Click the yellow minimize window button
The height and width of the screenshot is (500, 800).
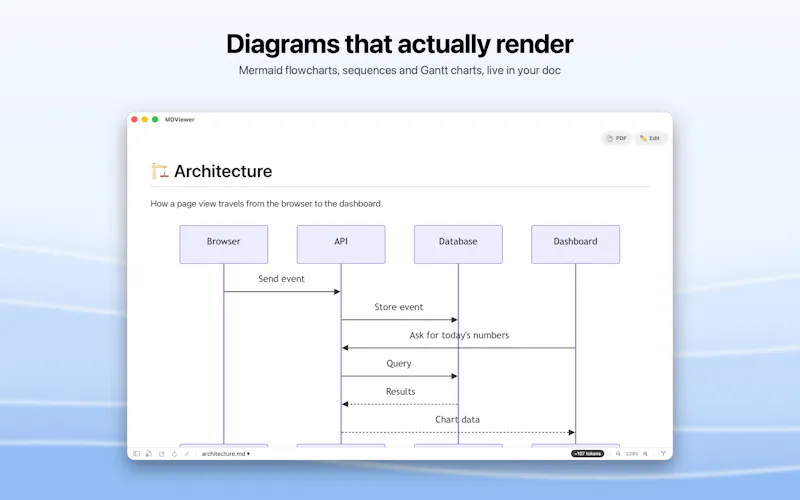tap(145, 119)
